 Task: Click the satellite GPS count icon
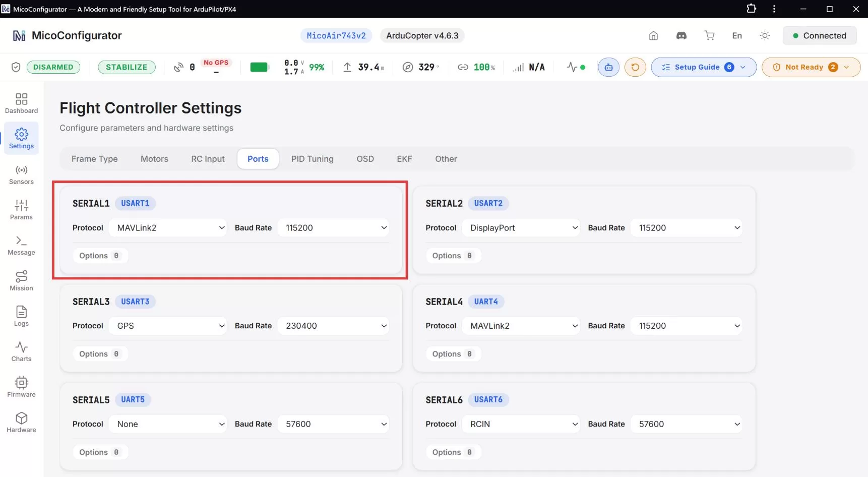(178, 67)
